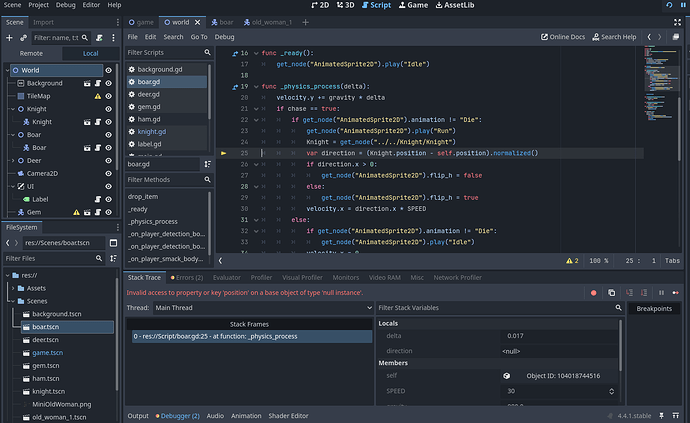Open the boar scene tab
Screen dimensions: 690x423
[222, 22]
